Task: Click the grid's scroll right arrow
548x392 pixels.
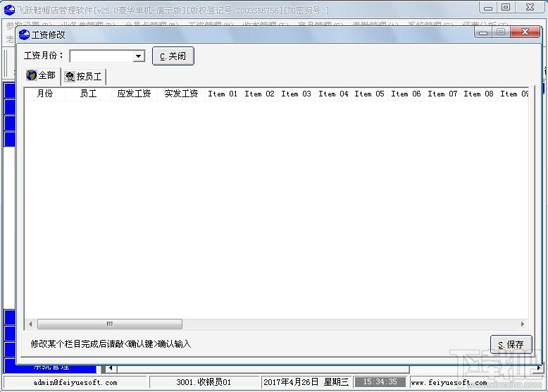Action: 522,324
